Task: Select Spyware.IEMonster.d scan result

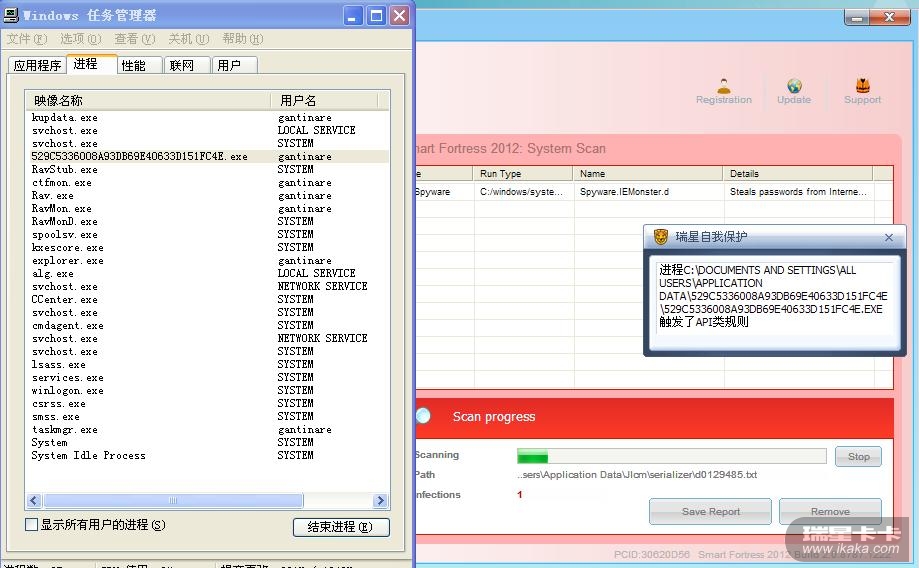Action: 624,192
